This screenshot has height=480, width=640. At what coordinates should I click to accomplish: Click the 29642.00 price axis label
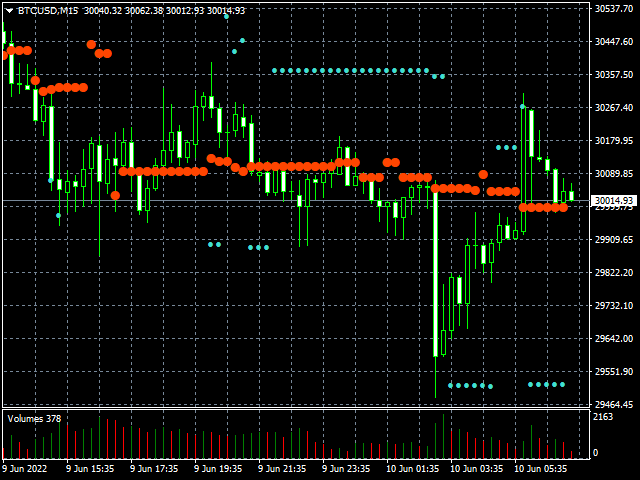coord(614,338)
